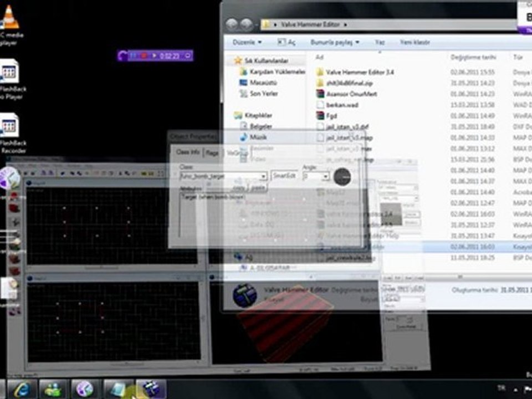Open Masaüstü in the sidebar
Image resolution: width=532 pixels, height=399 pixels.
tap(258, 83)
